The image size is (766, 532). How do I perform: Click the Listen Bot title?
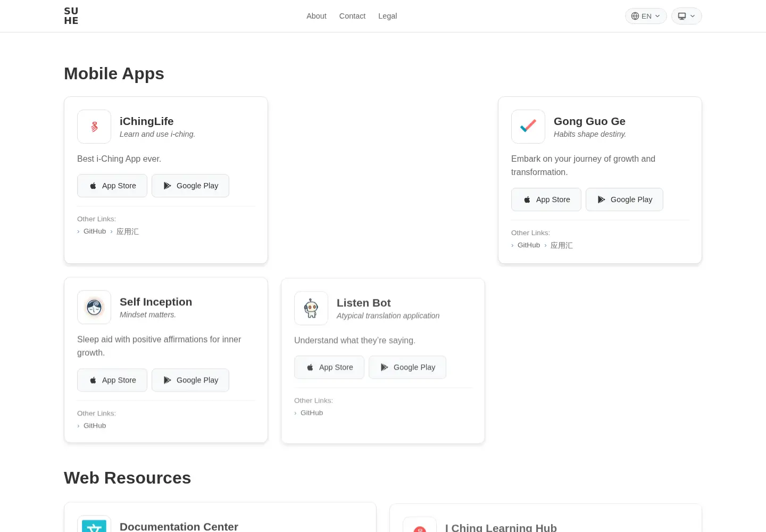[x=364, y=303]
